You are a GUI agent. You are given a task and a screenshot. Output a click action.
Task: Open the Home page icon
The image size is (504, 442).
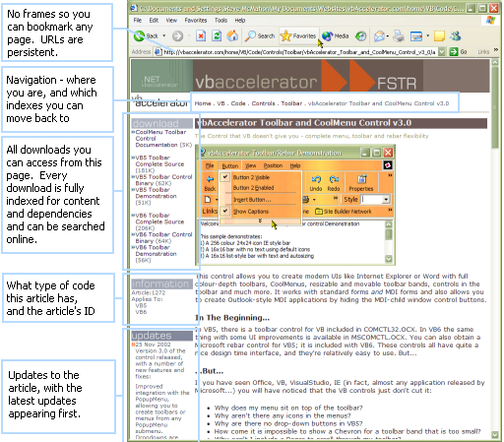pyautogui.click(x=232, y=35)
